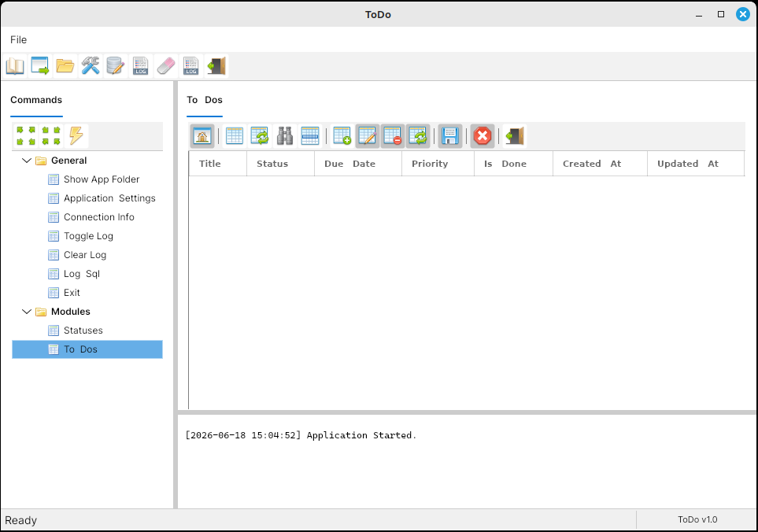Image resolution: width=758 pixels, height=532 pixels.
Task: Click ToDo v1.0 in status bar
Action: coord(697,520)
